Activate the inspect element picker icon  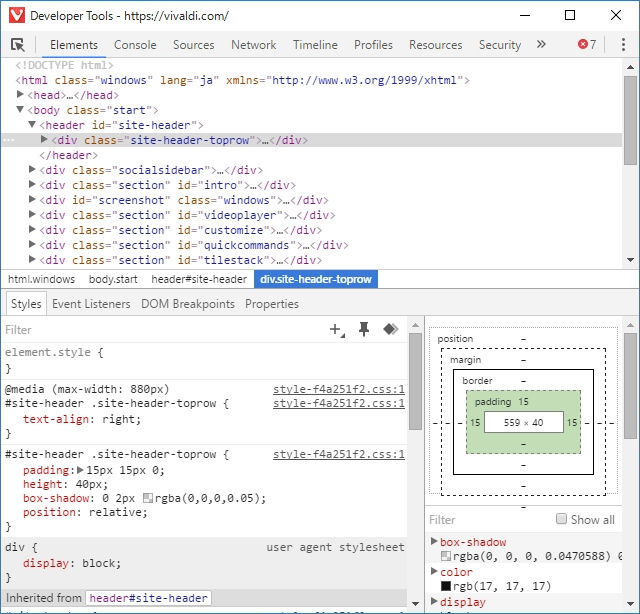18,45
